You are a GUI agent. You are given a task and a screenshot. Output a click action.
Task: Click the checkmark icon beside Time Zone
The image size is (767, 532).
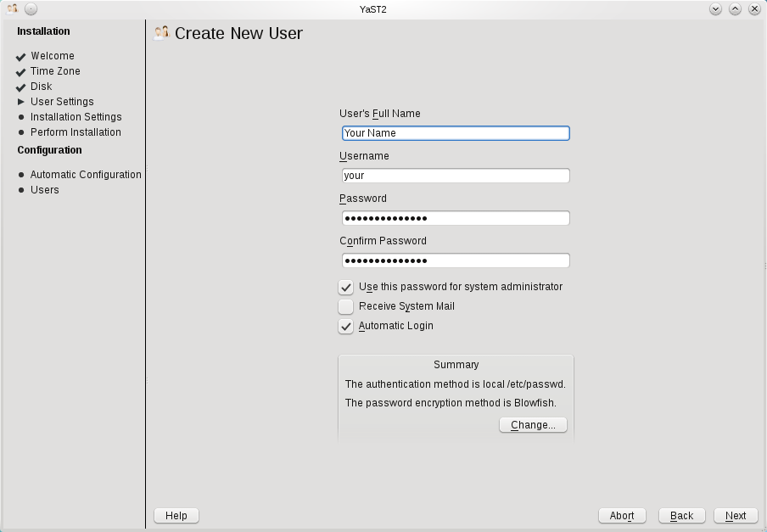point(20,71)
